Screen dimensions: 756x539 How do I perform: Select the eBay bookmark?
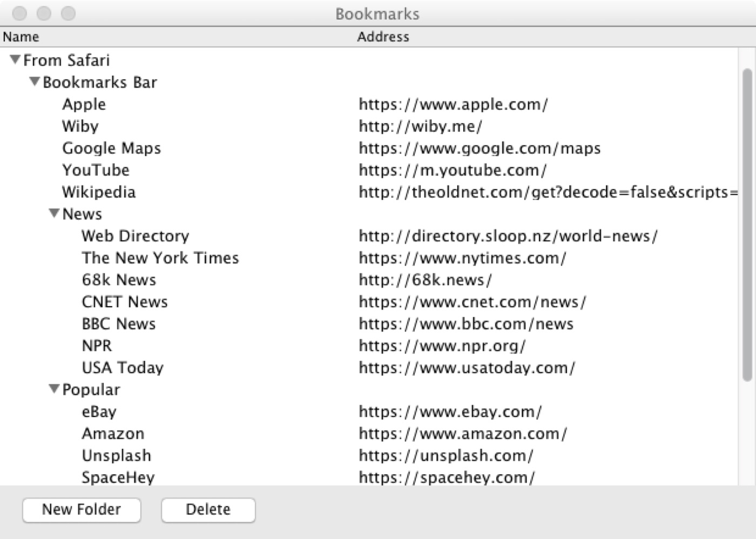tap(99, 412)
